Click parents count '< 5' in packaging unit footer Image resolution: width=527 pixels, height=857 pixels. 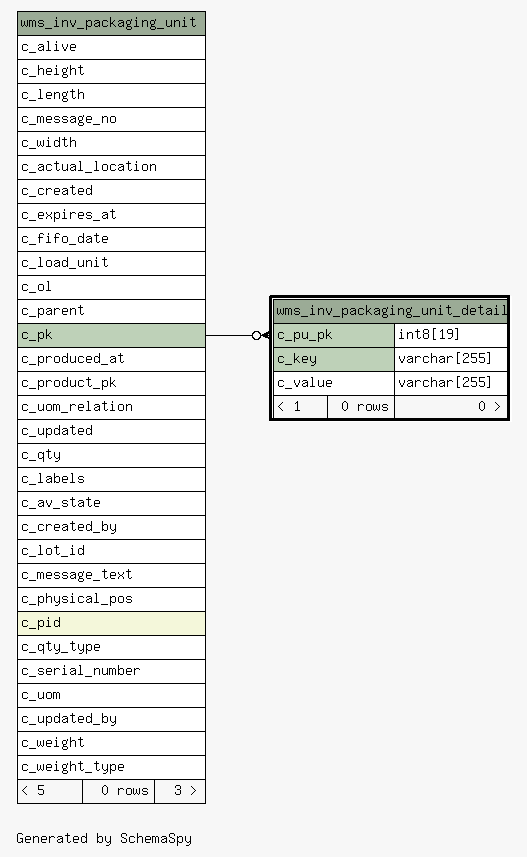pyautogui.click(x=50, y=791)
